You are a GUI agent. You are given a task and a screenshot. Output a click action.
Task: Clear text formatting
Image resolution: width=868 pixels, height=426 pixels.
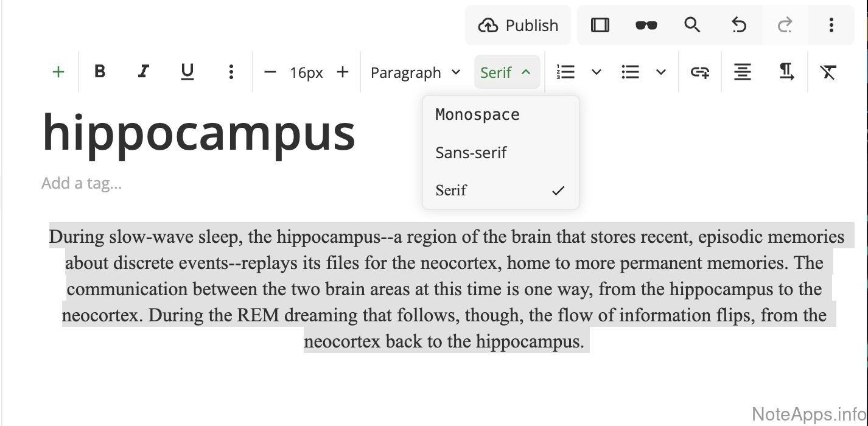[828, 72]
